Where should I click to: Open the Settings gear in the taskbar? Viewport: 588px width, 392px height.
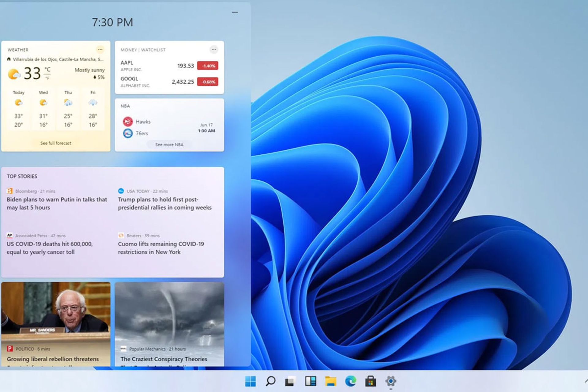tap(391, 381)
